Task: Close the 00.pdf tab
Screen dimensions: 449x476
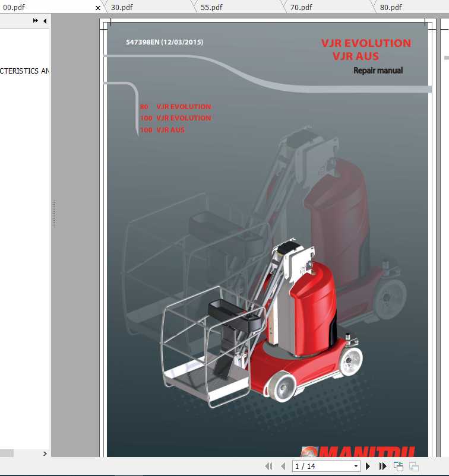Action: 98,8
